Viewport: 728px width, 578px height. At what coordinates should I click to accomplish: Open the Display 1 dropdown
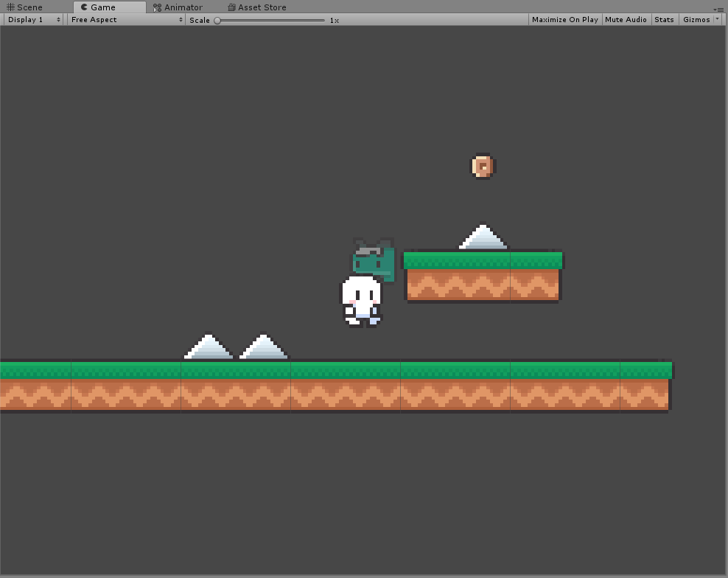tap(34, 19)
